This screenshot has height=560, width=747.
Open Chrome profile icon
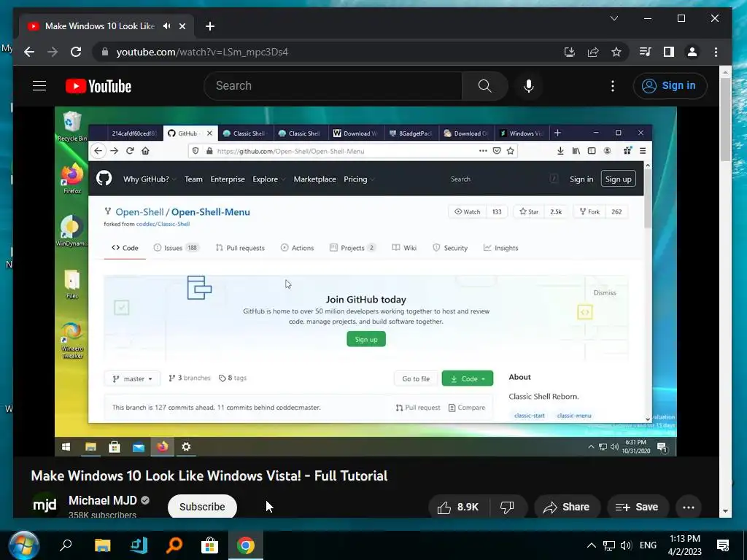[x=692, y=52]
